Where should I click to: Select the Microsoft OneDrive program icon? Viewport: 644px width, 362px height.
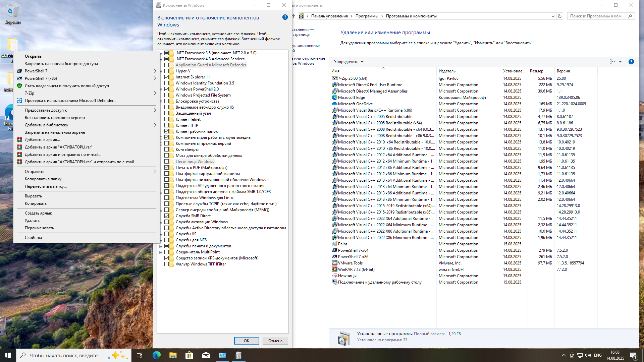[334, 104]
